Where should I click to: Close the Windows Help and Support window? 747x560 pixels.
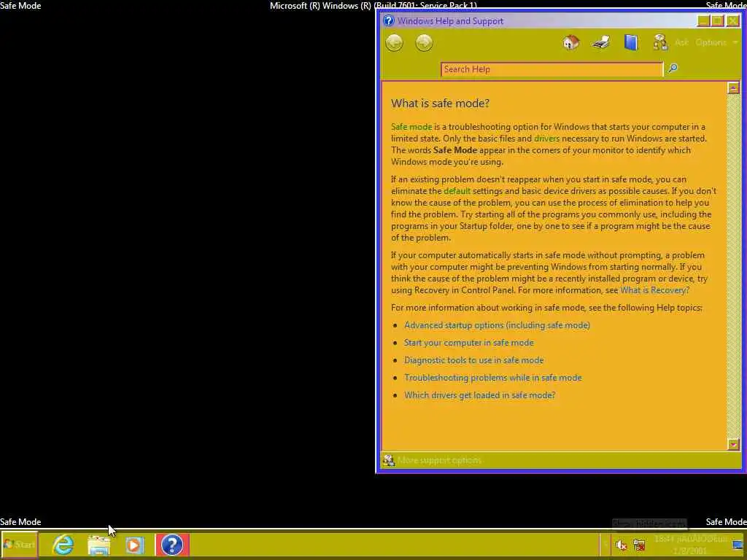(x=732, y=20)
